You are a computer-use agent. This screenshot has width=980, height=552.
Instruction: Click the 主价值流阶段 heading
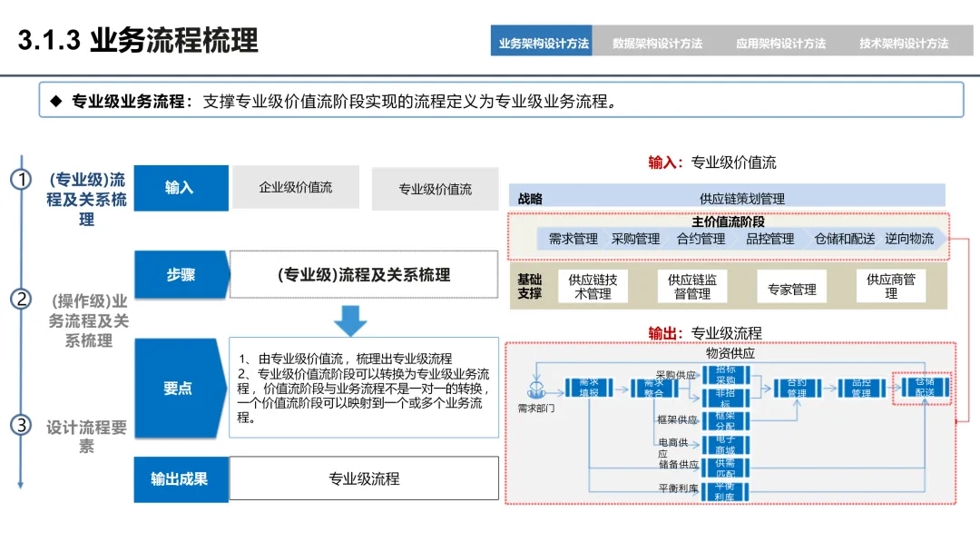(728, 222)
